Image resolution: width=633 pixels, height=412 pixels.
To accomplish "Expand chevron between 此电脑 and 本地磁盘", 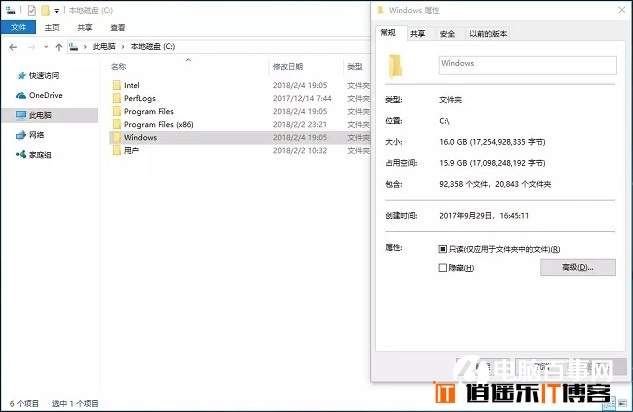I will coord(123,47).
